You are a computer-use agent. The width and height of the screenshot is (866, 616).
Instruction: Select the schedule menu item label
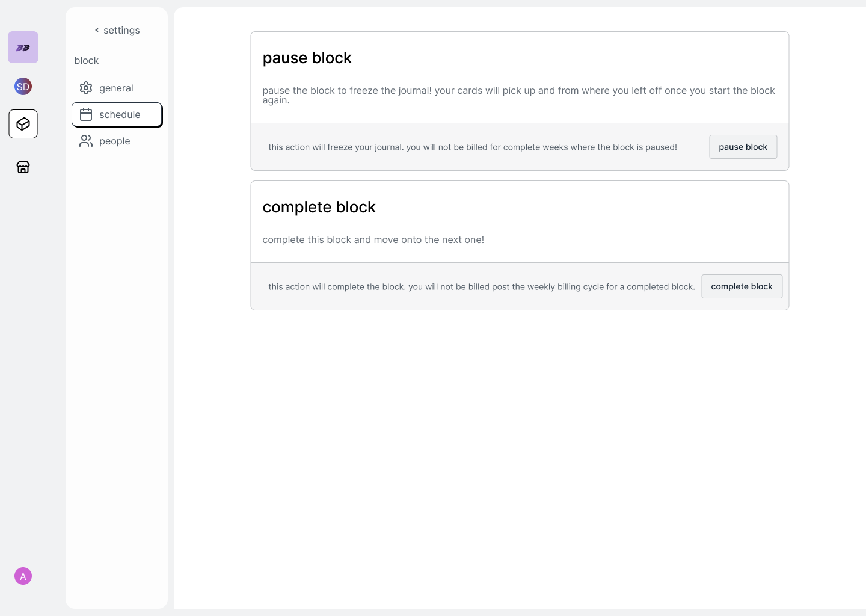pos(120,114)
